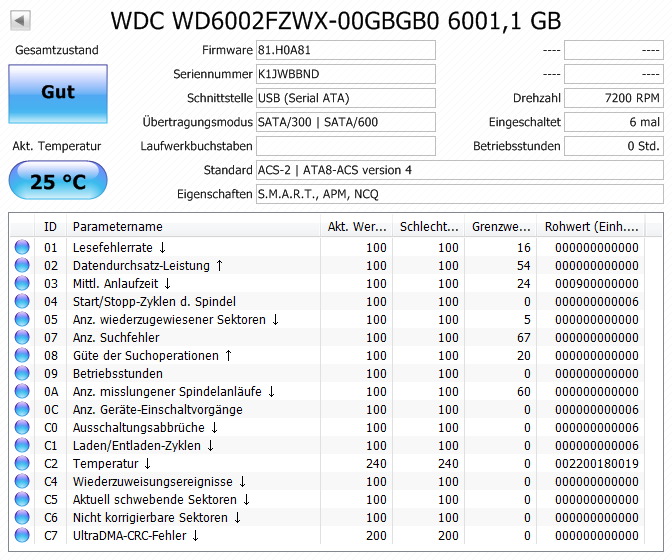Go to previous disk with back arrow
The width and height of the screenshot is (672, 560).
pos(20,20)
